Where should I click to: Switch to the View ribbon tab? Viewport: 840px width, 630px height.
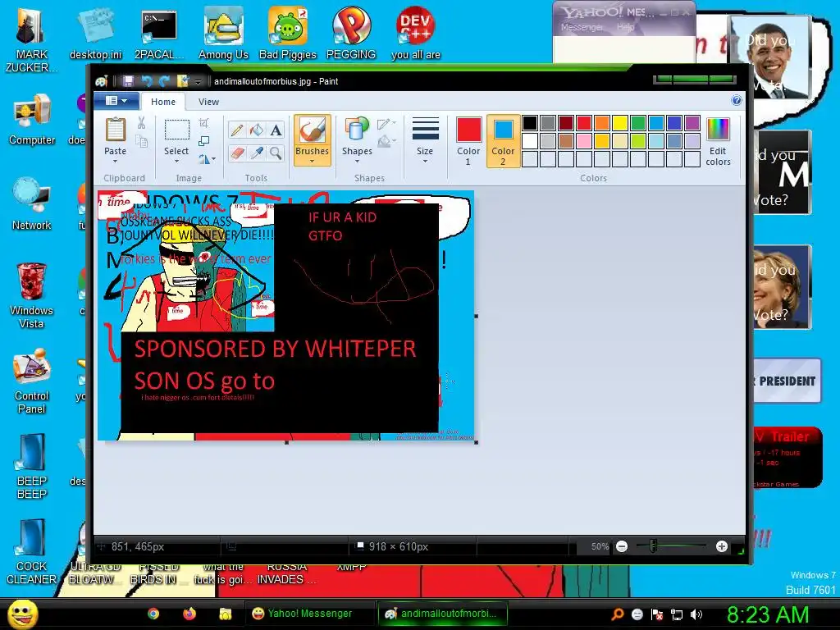click(208, 102)
